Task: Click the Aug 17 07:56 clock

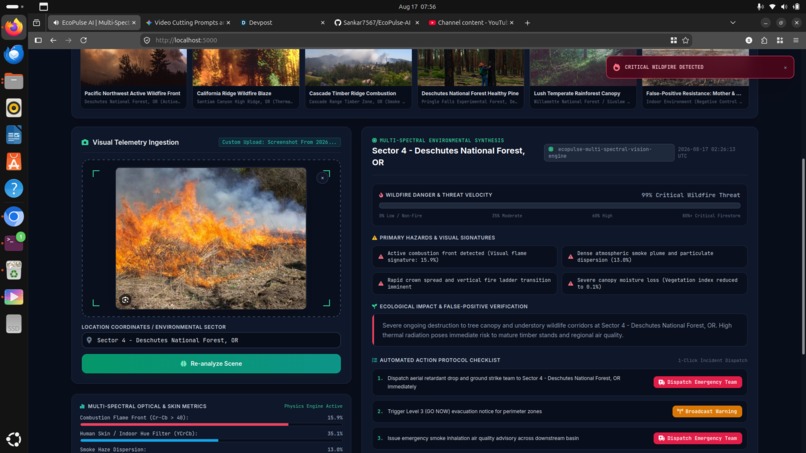Action: [x=417, y=7]
